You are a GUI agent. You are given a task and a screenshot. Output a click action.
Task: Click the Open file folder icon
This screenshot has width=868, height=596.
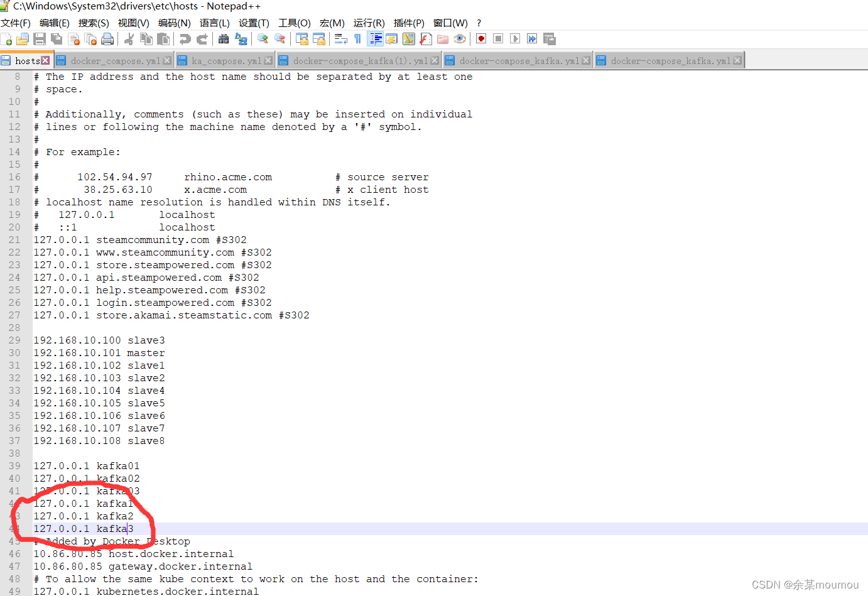[23, 39]
